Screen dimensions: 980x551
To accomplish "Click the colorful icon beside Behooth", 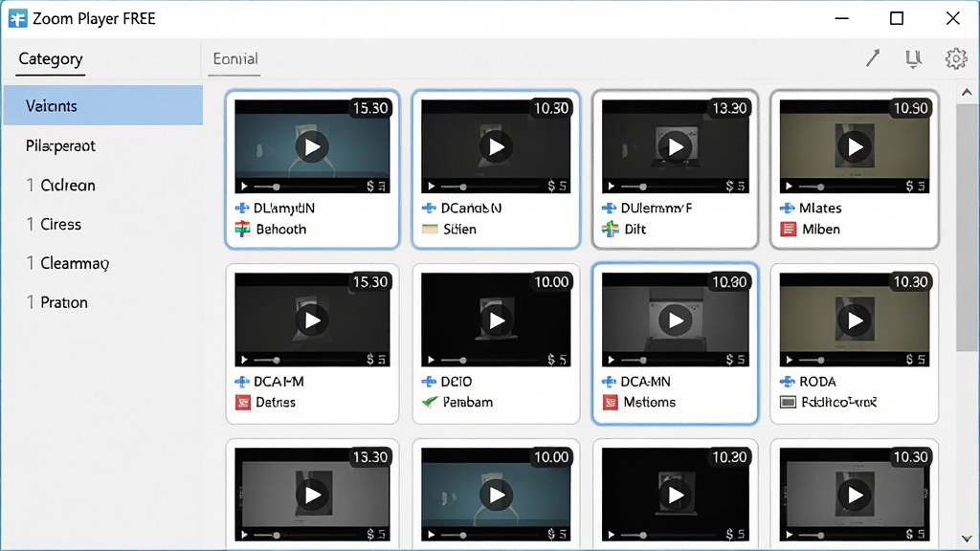I will pos(242,230).
